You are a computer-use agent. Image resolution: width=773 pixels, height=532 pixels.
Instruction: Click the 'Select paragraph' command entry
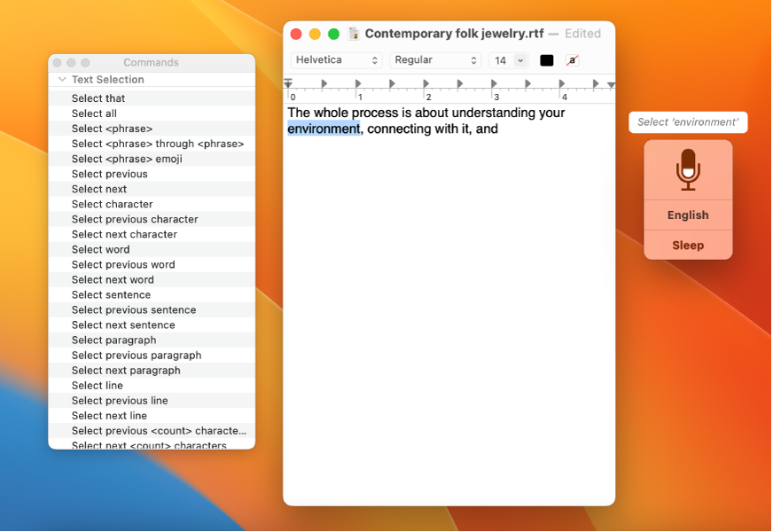[x=113, y=340]
